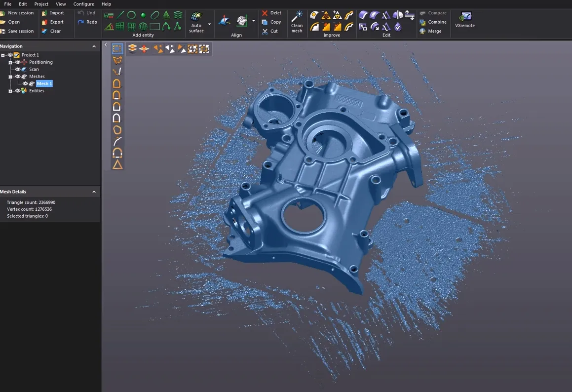Screen dimensions: 572x392
Task: Hide the Scan item via its eye icon
Action: coord(17,69)
